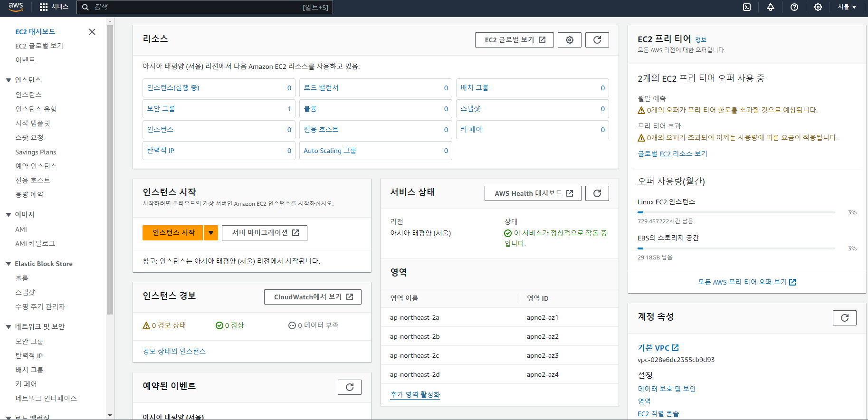This screenshot has height=420, width=868.
Task: Open 보안 그룹 resource tile
Action: (x=219, y=109)
